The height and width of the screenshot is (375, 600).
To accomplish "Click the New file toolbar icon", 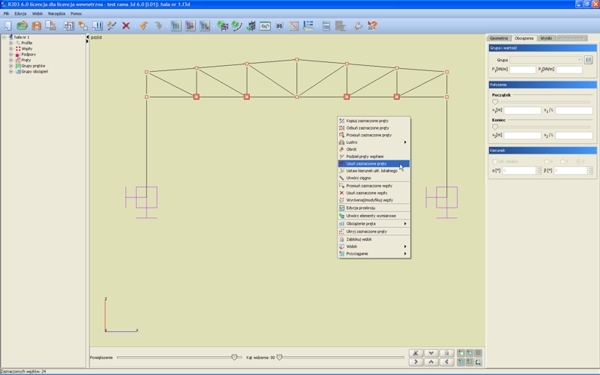I will tap(8, 26).
